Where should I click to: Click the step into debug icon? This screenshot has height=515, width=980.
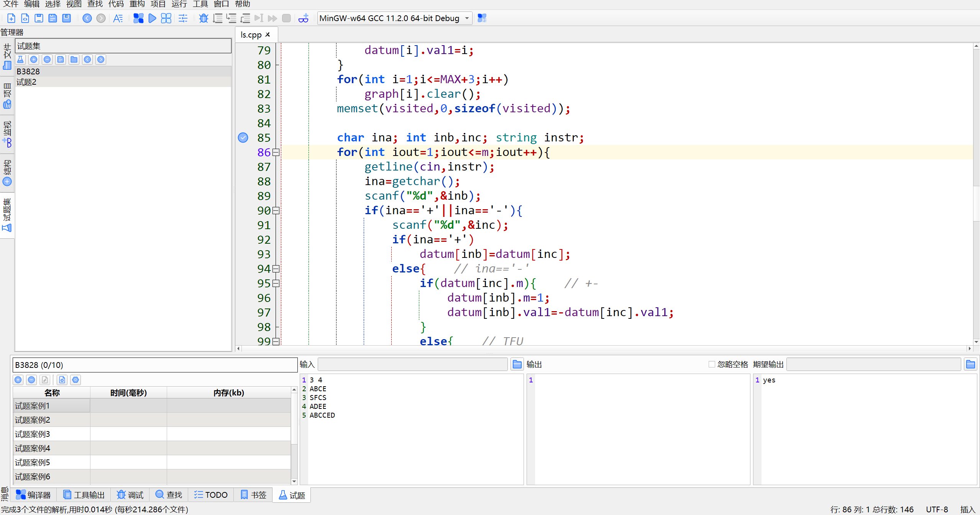[231, 18]
